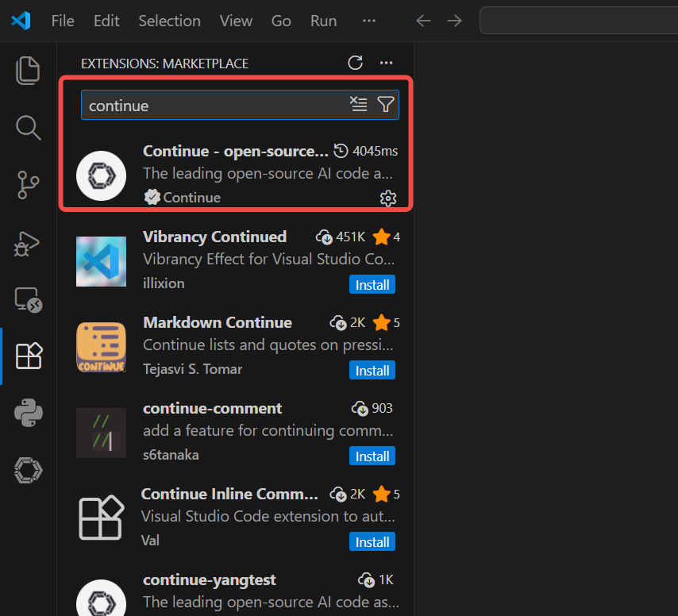Click 'add a feature for continuing comm...' description

[x=268, y=430]
